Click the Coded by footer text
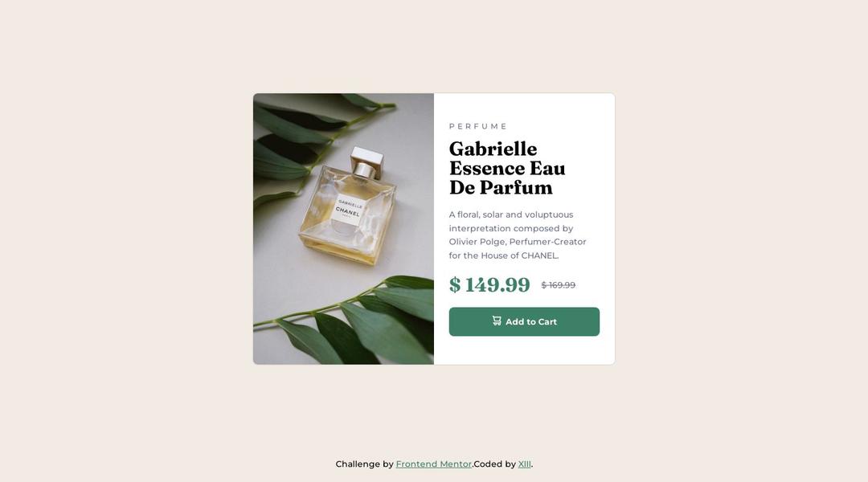 pos(494,464)
